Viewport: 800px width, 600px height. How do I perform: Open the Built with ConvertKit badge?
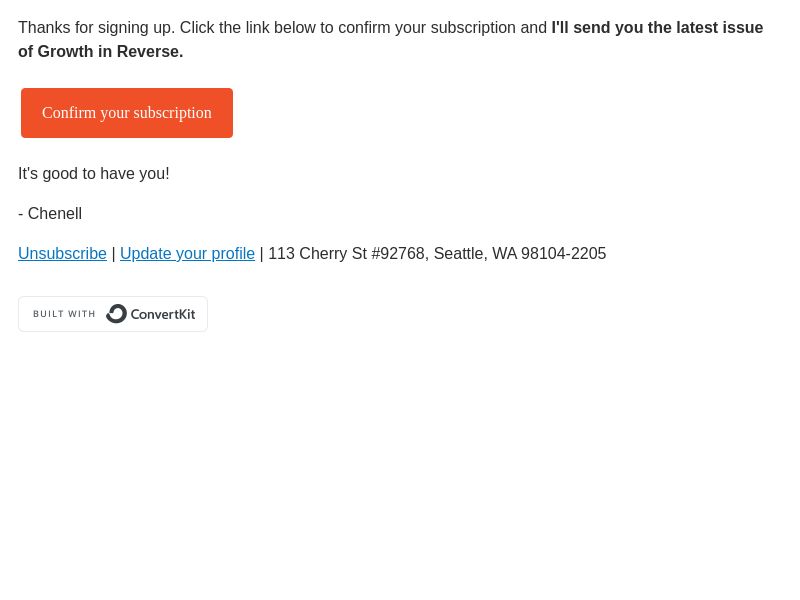[113, 314]
